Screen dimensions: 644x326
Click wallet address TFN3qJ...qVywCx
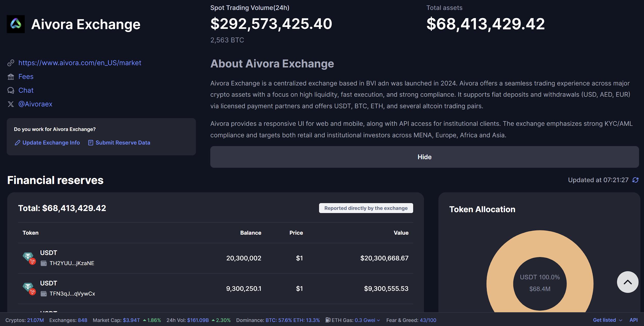(72, 294)
